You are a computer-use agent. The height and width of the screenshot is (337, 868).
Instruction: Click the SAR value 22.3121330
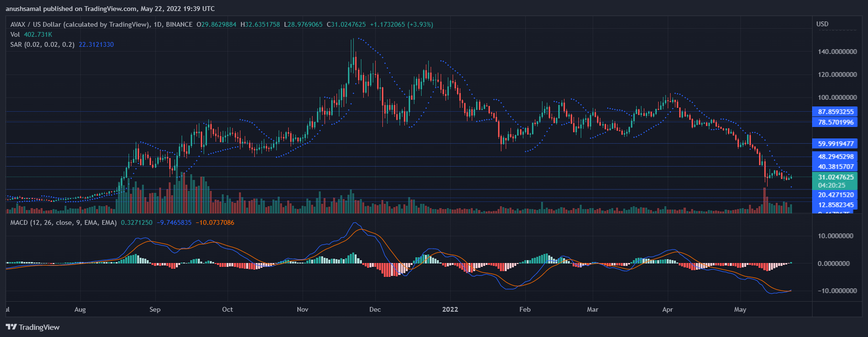point(97,44)
